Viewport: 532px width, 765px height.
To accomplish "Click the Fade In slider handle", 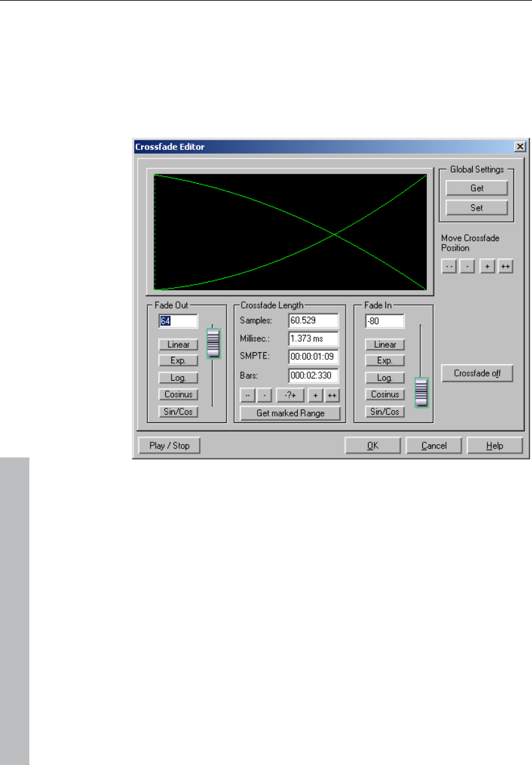I will click(x=421, y=392).
